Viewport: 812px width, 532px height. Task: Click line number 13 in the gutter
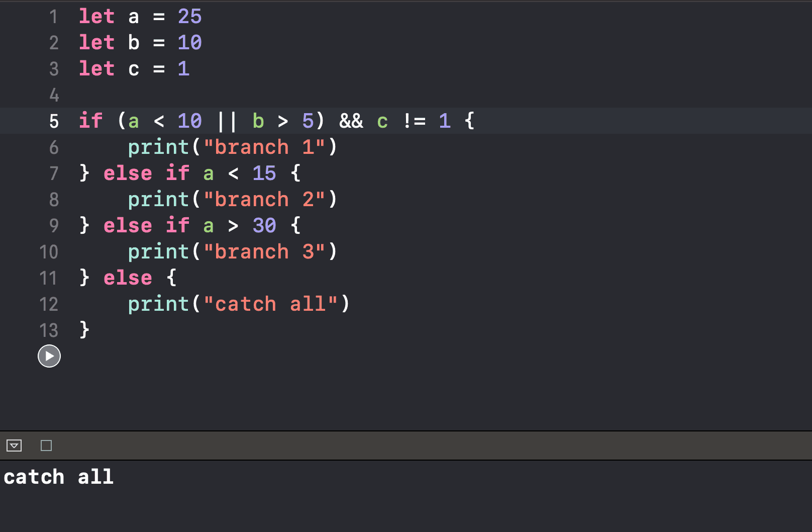pyautogui.click(x=49, y=330)
